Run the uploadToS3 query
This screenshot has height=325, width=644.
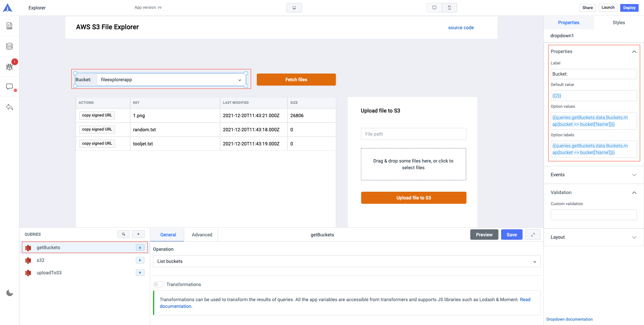click(140, 273)
